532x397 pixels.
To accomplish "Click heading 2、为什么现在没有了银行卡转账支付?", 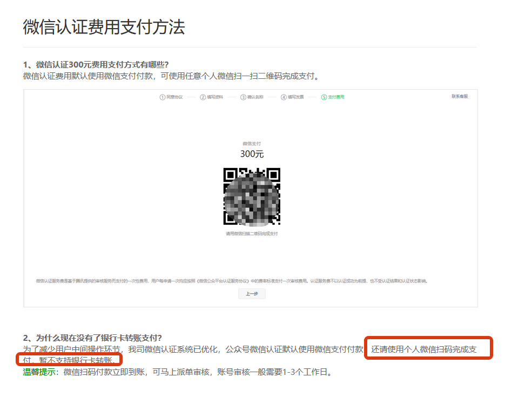I will pyautogui.click(x=92, y=338).
